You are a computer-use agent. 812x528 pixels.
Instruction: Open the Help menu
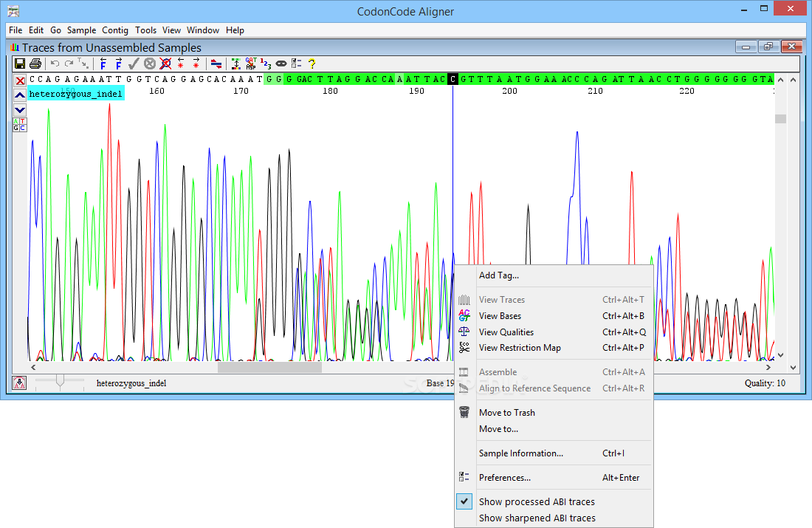tap(235, 30)
